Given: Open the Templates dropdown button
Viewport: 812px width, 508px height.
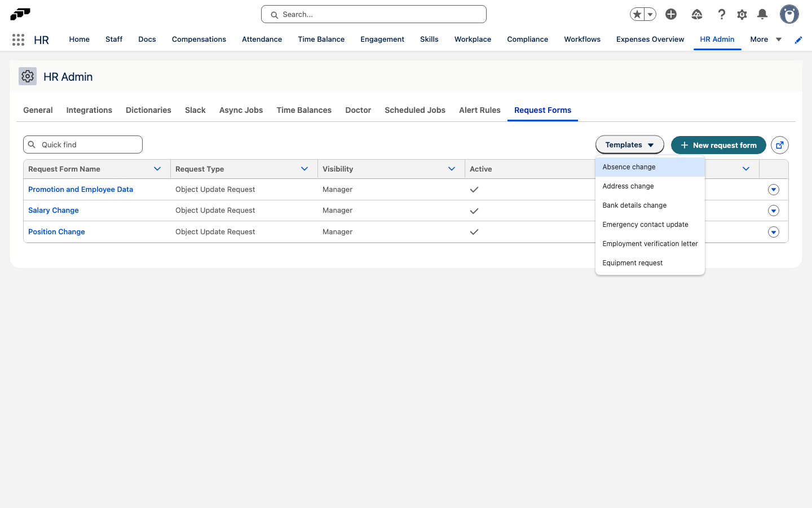Looking at the screenshot, I should coord(630,145).
